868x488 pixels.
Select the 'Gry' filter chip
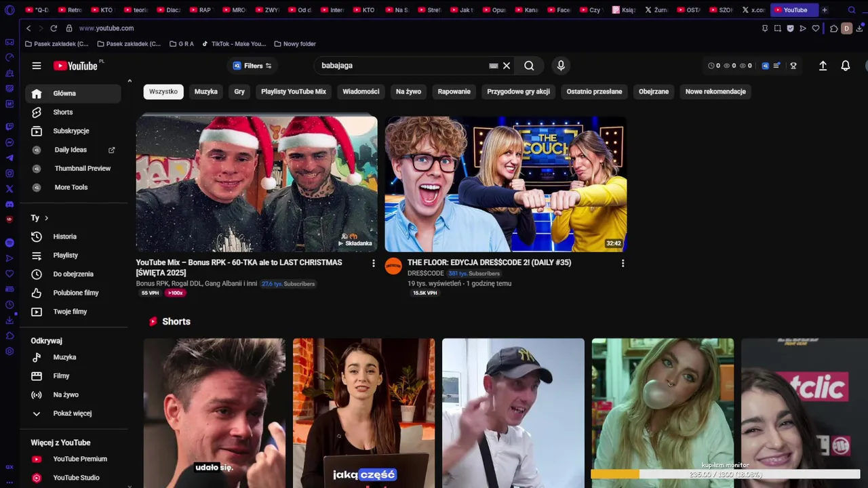239,91
